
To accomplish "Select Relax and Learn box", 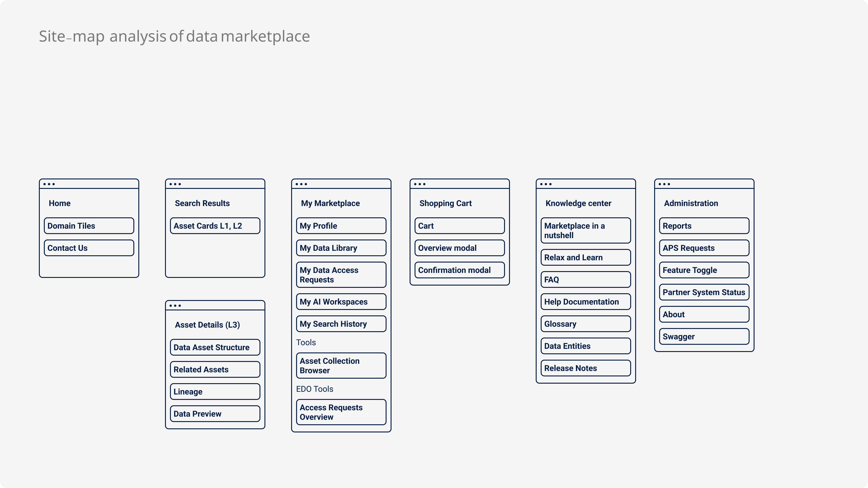I will pos(586,257).
